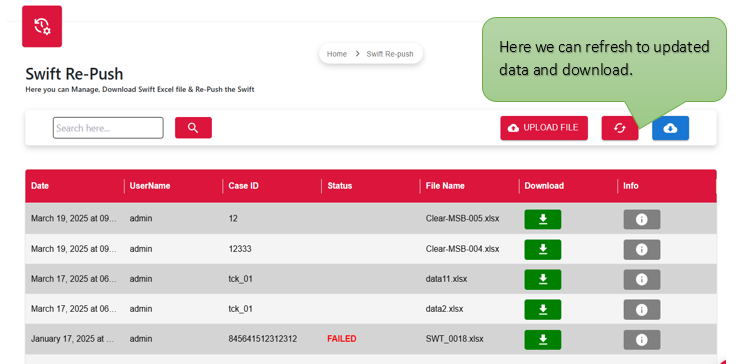Click the UPLOAD FILE button

(x=544, y=128)
